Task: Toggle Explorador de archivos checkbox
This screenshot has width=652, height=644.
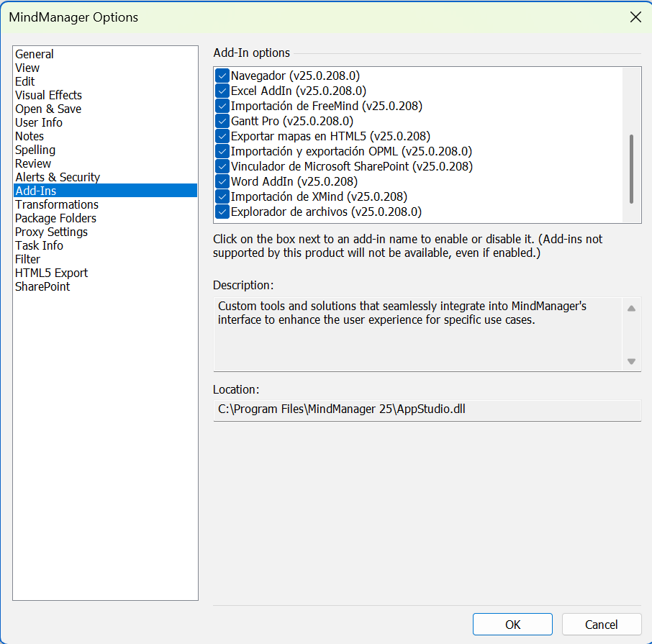Action: click(x=222, y=212)
